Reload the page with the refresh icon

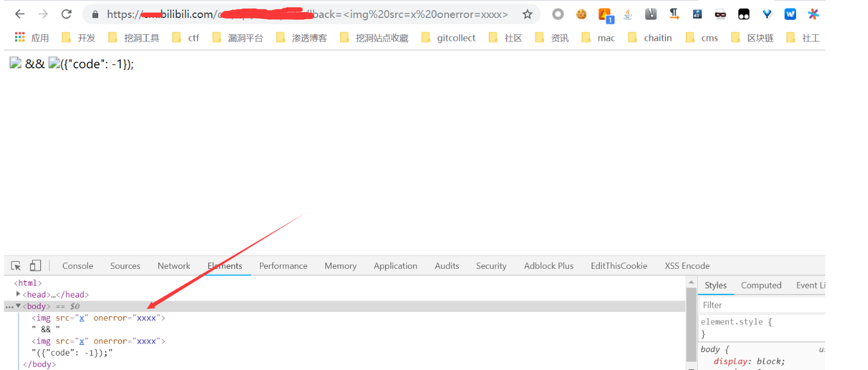(66, 14)
